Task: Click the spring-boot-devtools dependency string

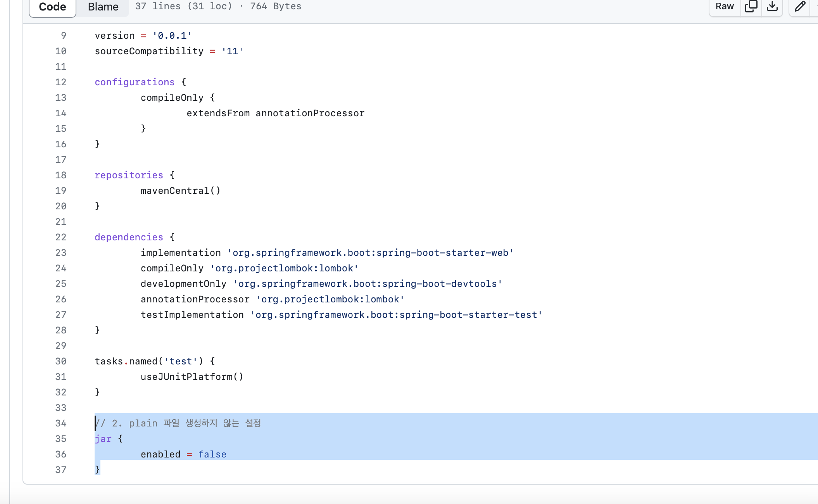Action: pos(367,284)
